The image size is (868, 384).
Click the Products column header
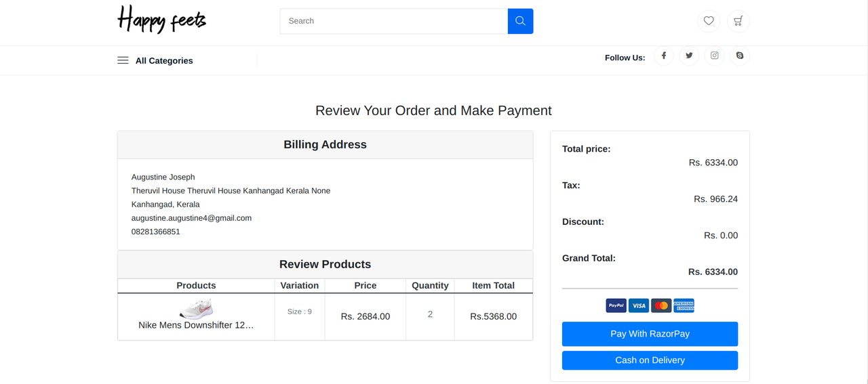pos(196,285)
